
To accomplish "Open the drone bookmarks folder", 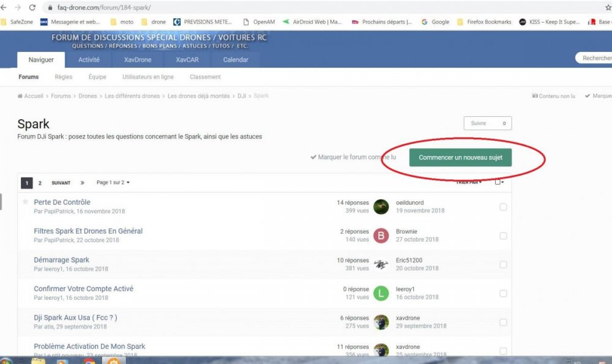I will (x=154, y=22).
